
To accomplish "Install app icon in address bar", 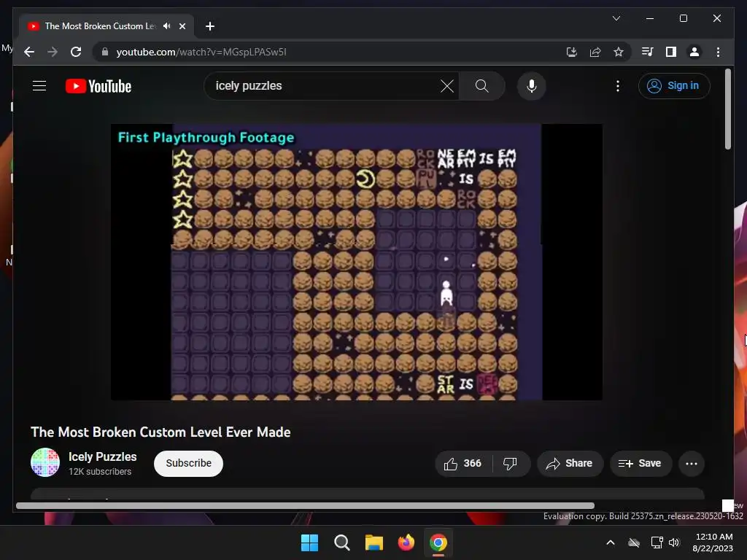I will pyautogui.click(x=572, y=52).
